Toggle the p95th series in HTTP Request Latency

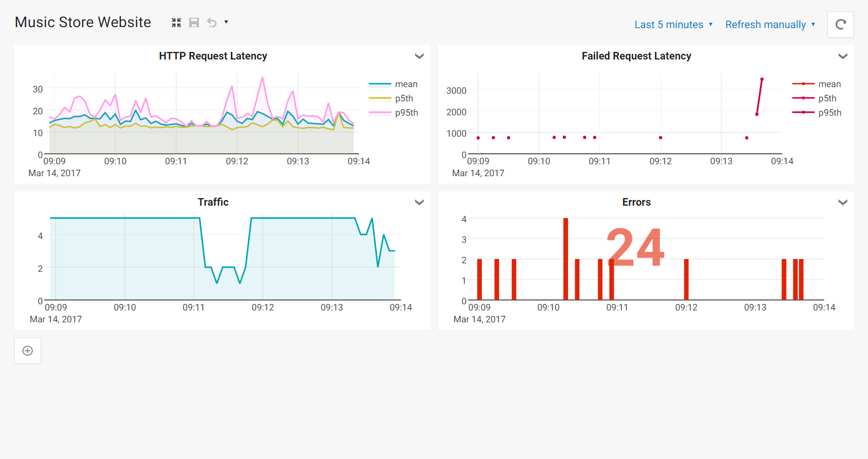pyautogui.click(x=405, y=112)
